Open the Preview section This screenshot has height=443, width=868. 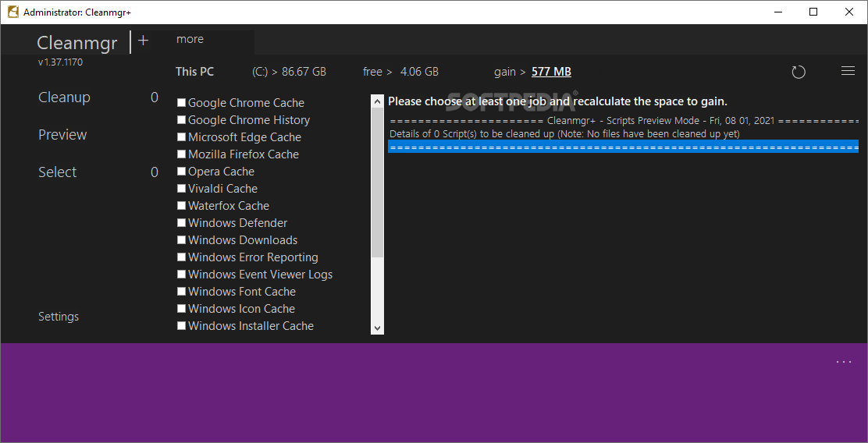(62, 135)
